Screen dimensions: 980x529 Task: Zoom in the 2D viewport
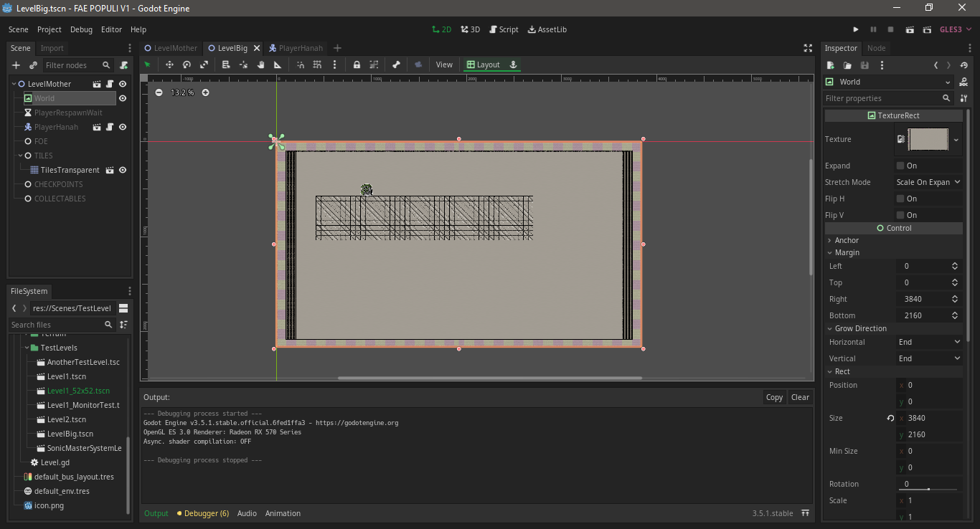point(205,92)
